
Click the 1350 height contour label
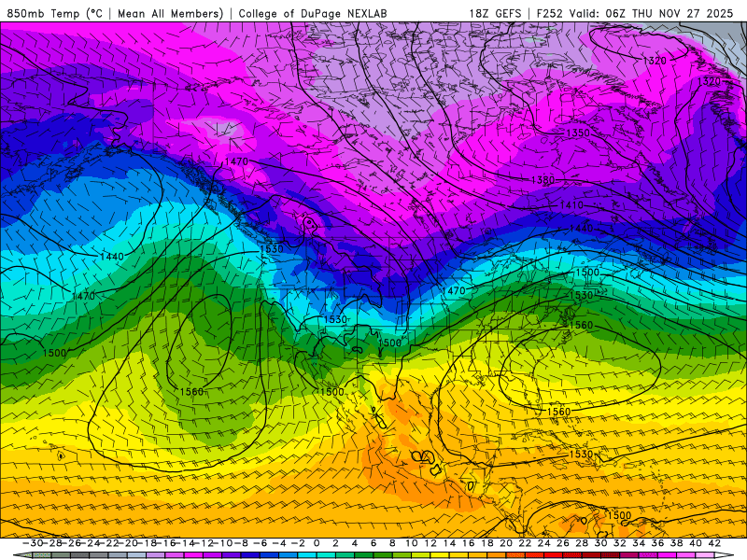coord(578,133)
